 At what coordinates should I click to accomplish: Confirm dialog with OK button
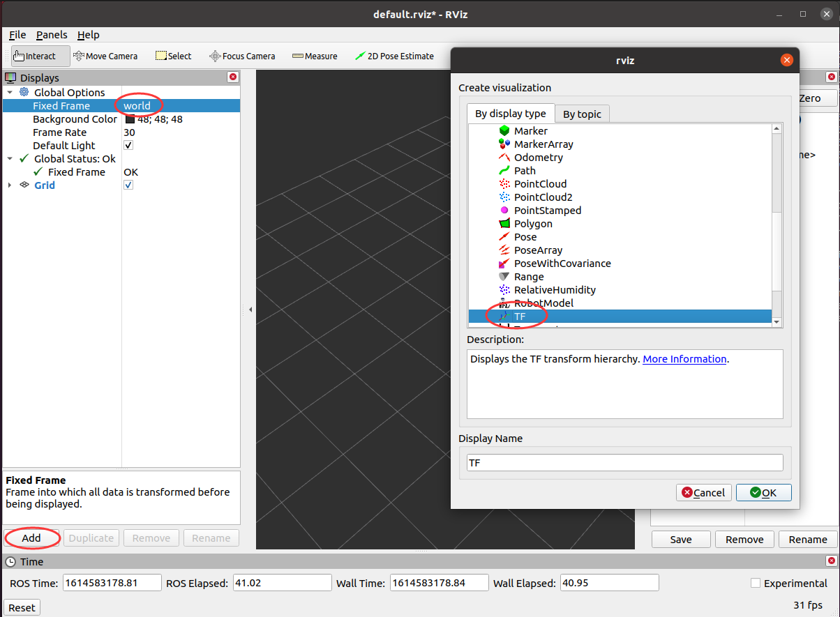coord(764,493)
